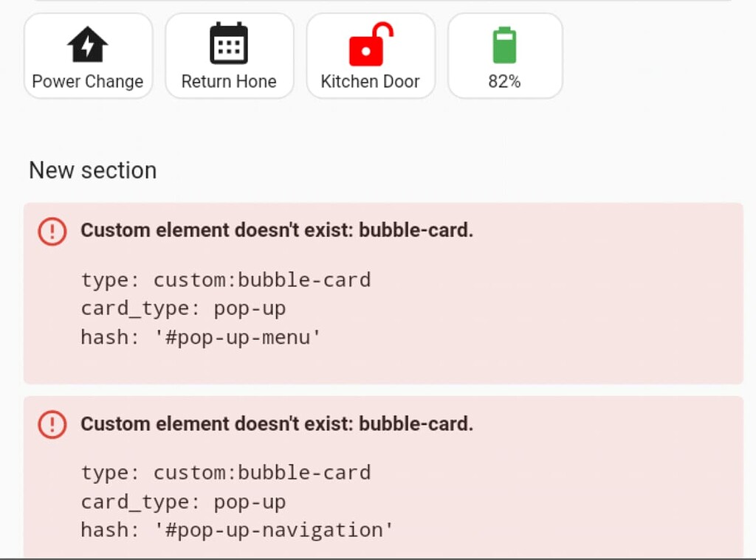Select the Return Hone label
Image resolution: width=756 pixels, height=560 pixels.
[230, 81]
